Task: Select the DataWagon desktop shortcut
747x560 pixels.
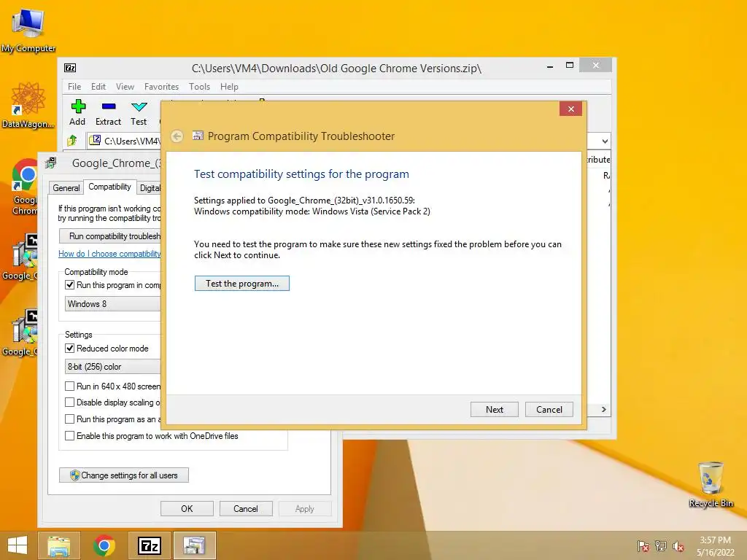Action: 28,105
